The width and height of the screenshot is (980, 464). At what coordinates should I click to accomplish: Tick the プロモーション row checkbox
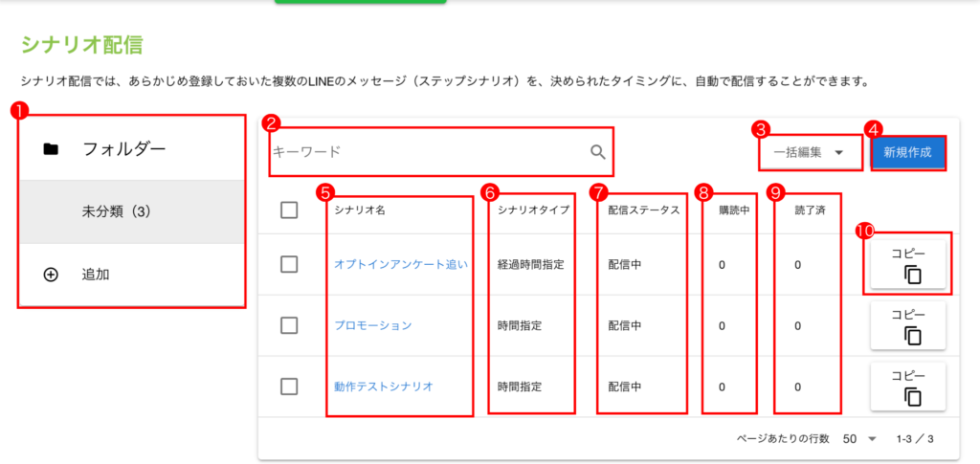[x=289, y=325]
